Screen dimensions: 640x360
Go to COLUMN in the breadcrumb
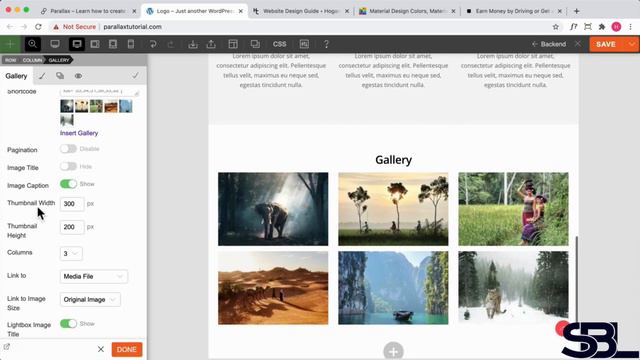(32, 60)
